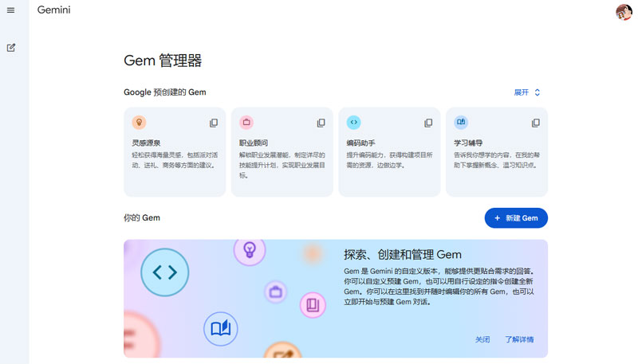Viewport: 638px width, 364px height.
Task: Open the 职业顾问 Gem card title
Action: point(254,143)
